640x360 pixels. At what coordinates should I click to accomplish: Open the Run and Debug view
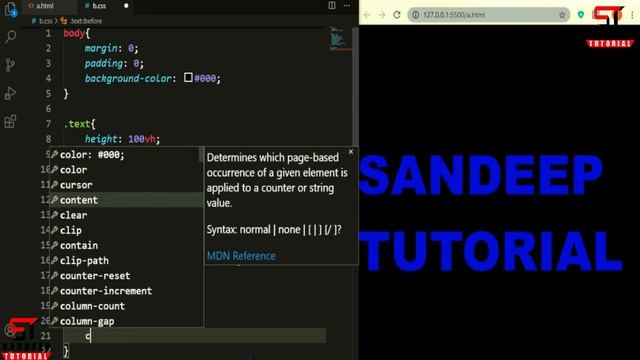10,93
